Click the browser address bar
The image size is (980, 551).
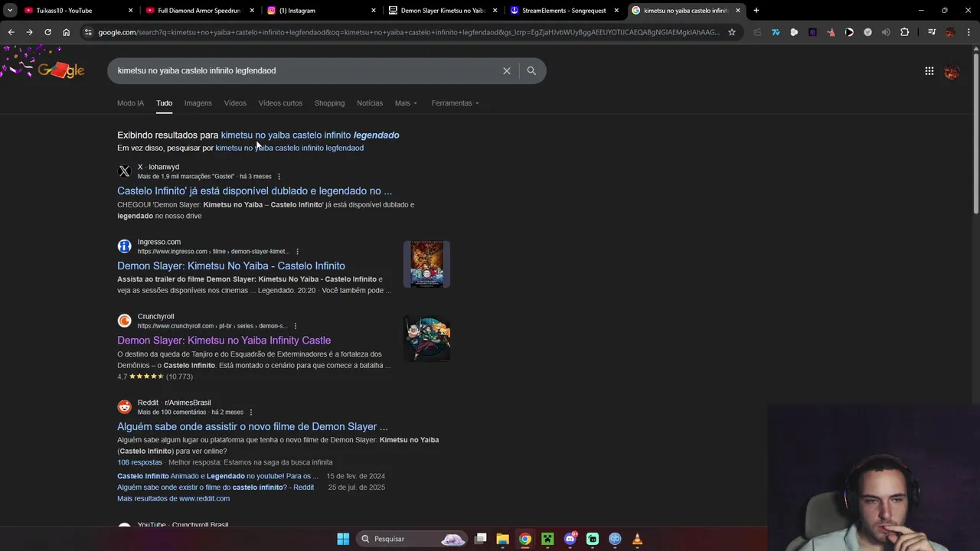(x=410, y=32)
